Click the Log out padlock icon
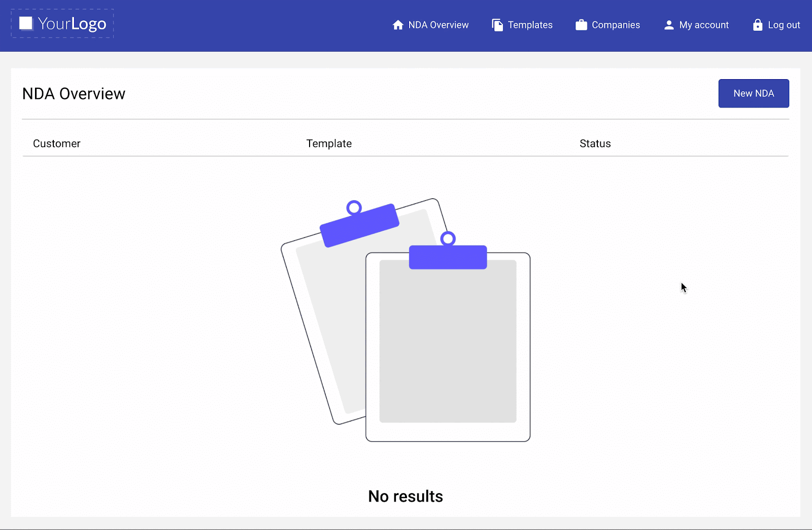Viewport: 812px width, 530px height. point(757,25)
